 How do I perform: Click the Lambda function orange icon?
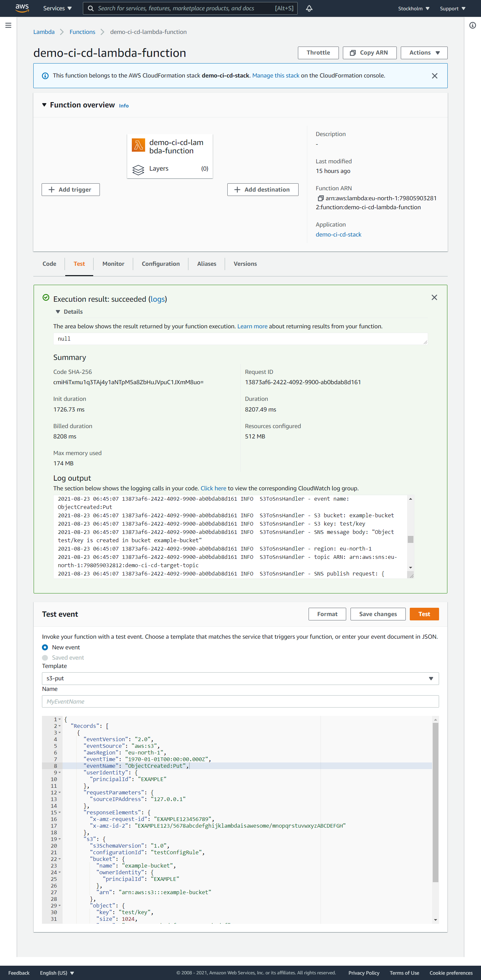click(x=138, y=145)
